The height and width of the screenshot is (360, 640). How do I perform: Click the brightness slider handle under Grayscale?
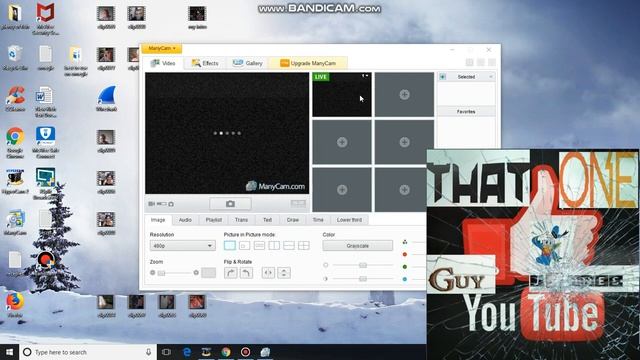pos(362,265)
